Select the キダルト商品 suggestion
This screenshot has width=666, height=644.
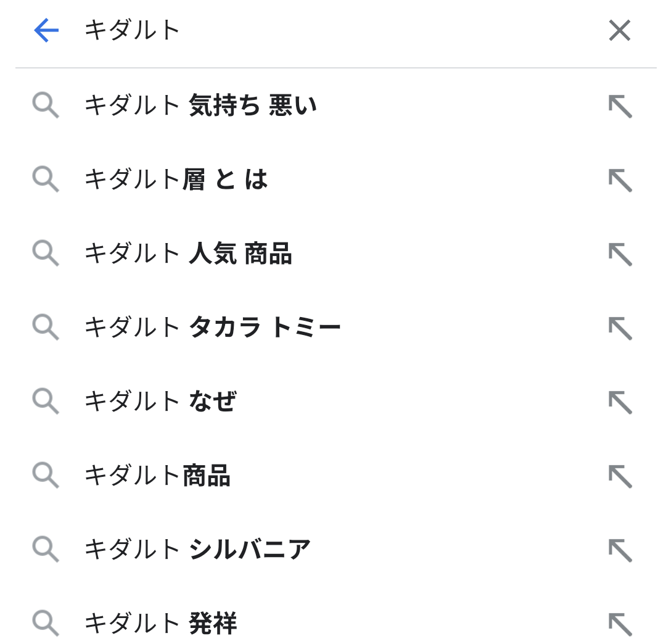coord(157,475)
